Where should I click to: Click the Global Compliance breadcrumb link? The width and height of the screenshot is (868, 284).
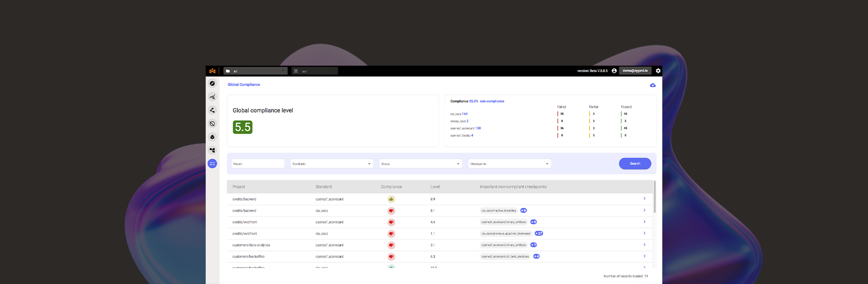244,85
